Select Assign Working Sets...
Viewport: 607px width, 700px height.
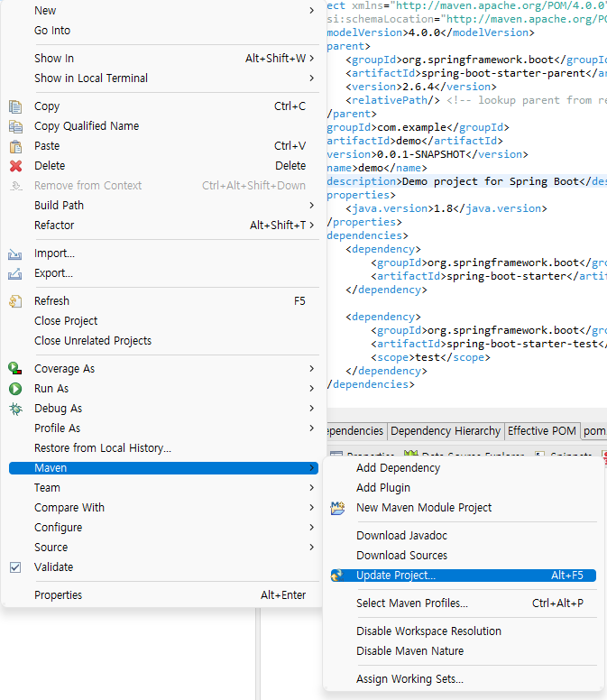[463, 679]
